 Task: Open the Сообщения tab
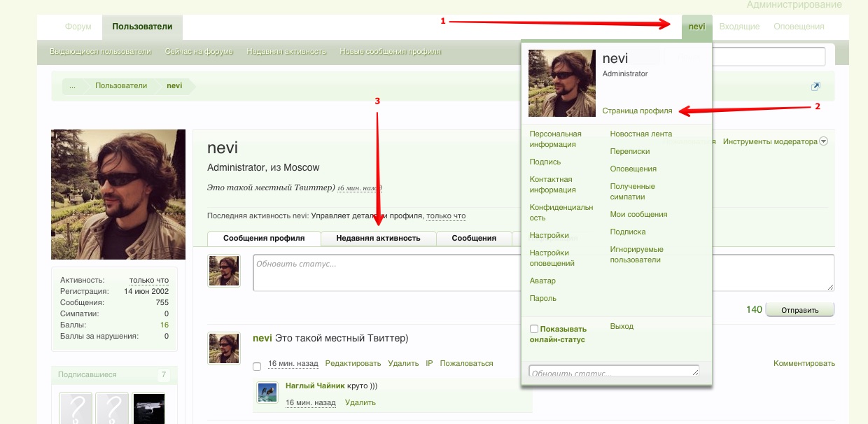tap(474, 238)
